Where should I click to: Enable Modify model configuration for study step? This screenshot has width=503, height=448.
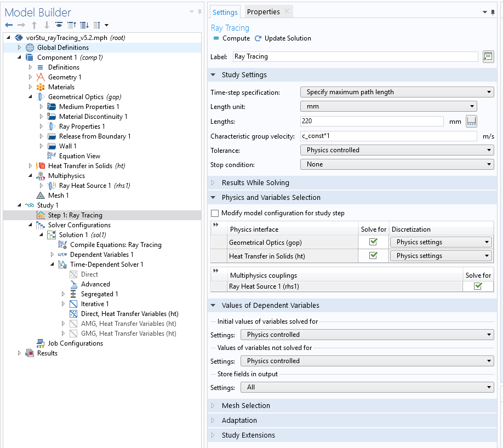pyautogui.click(x=215, y=213)
